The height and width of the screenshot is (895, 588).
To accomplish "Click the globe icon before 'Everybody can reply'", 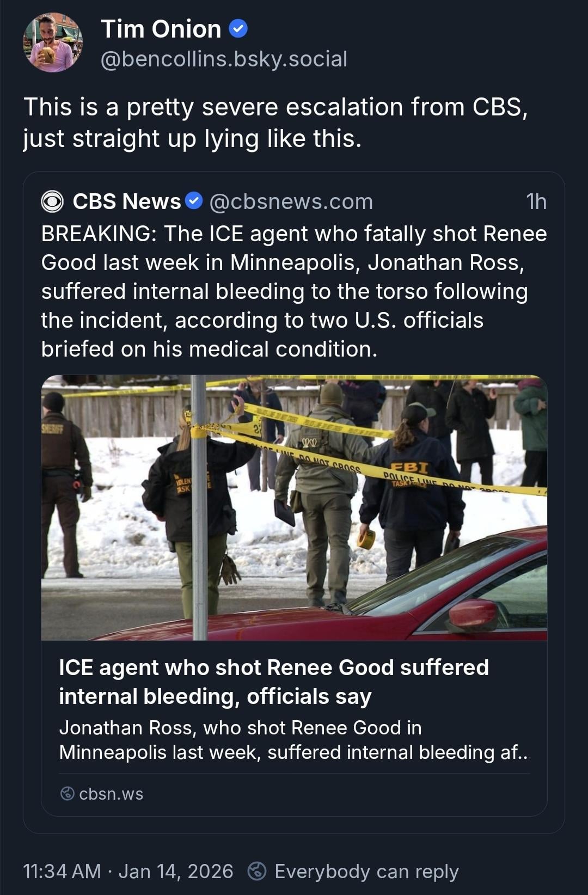I will coord(257,871).
